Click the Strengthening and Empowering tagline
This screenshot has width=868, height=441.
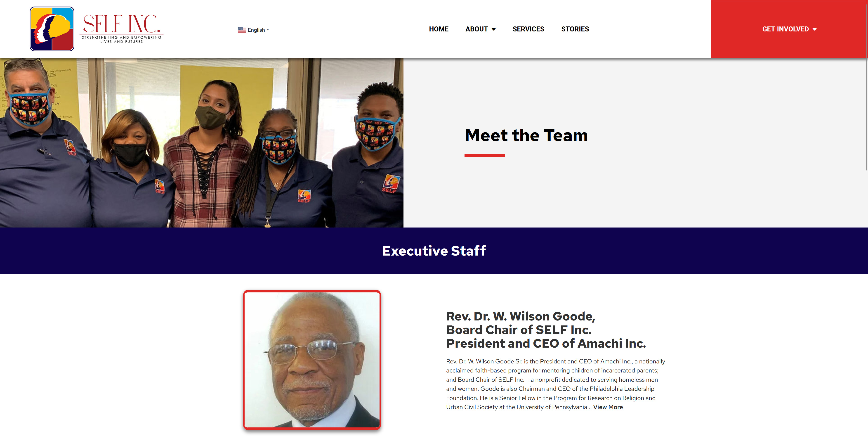click(x=122, y=39)
